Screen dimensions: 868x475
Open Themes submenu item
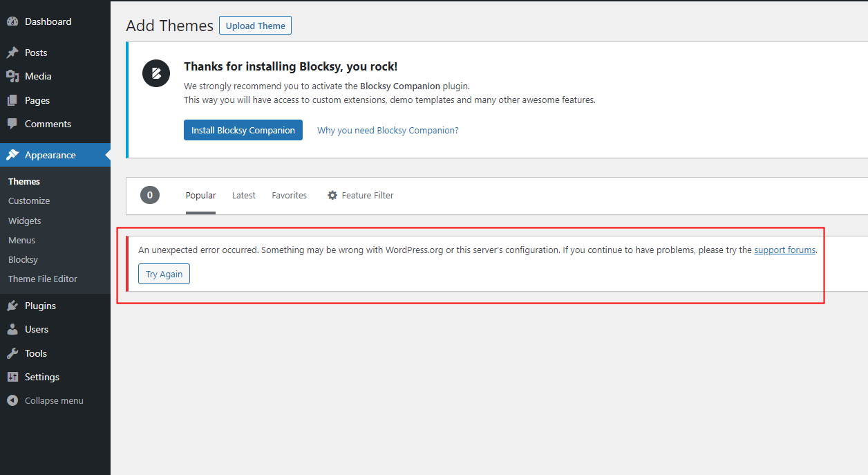pyautogui.click(x=24, y=181)
